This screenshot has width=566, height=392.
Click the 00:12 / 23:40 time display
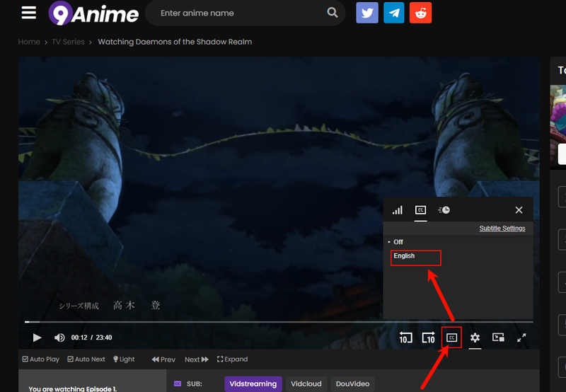(91, 338)
